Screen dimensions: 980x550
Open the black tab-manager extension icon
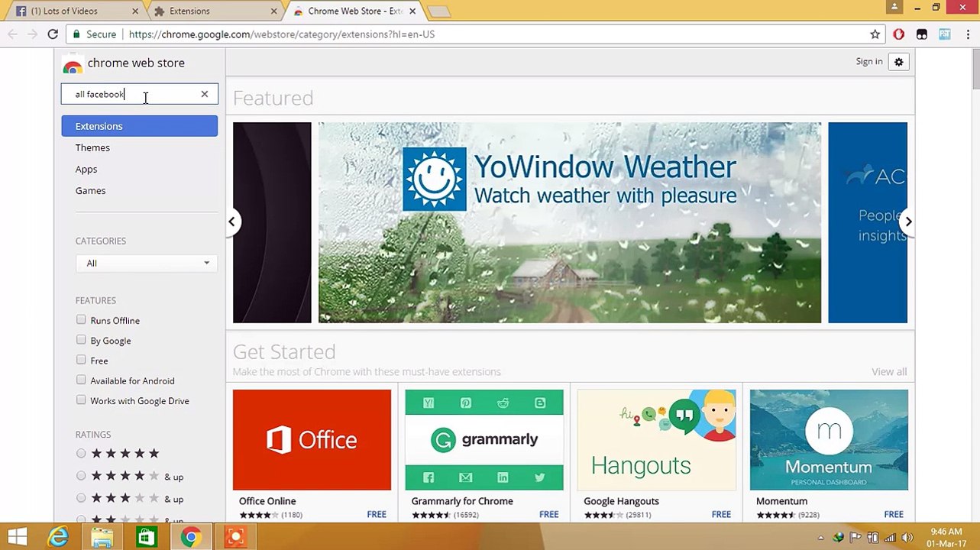(x=922, y=34)
